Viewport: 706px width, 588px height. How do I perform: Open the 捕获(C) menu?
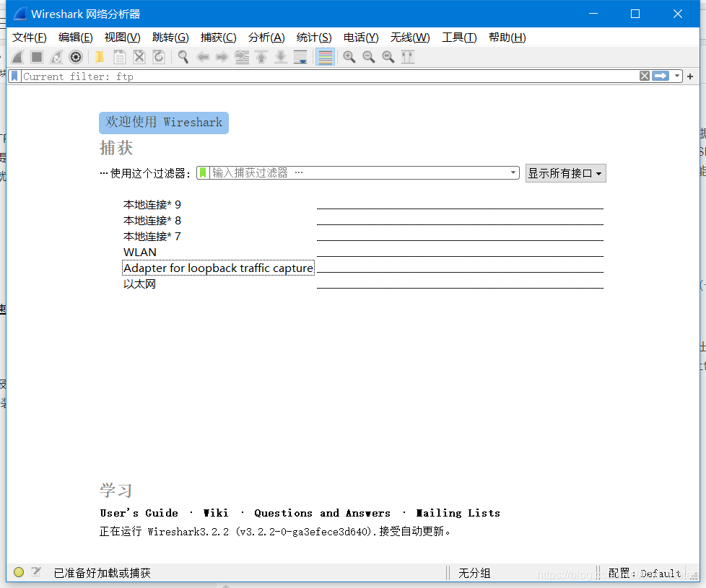coord(218,37)
